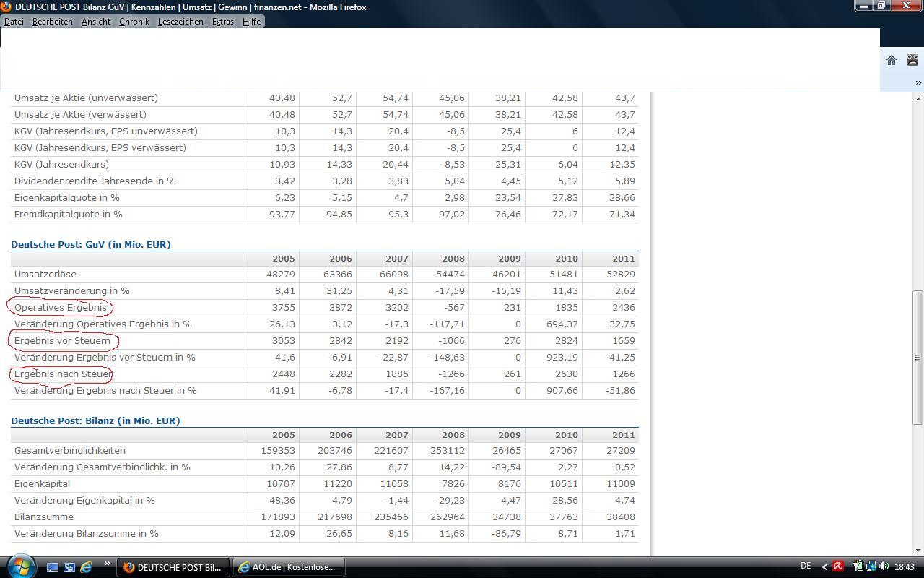Click the Switch Between Windows quick launch icon
Image resolution: width=924 pixels, height=578 pixels.
(69, 567)
